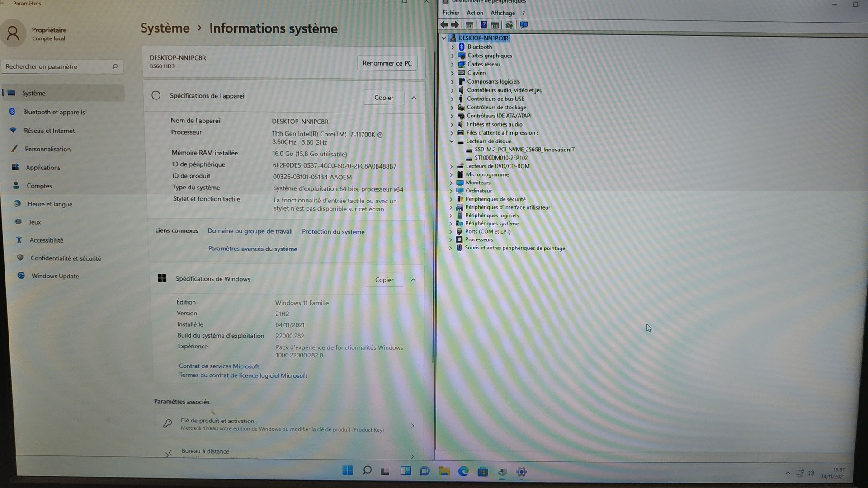
Task: Click the printer icon in Device Manager toolbar
Action: (x=509, y=25)
